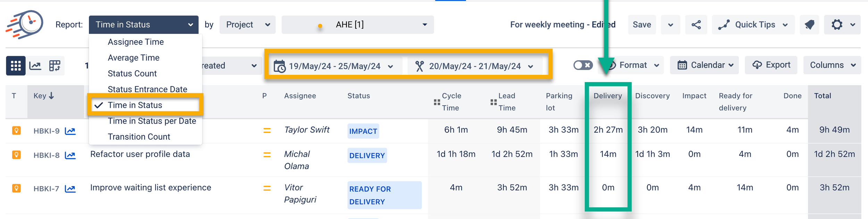The width and height of the screenshot is (868, 219).
Task: Toggle the switch beside Format
Action: [x=583, y=65]
